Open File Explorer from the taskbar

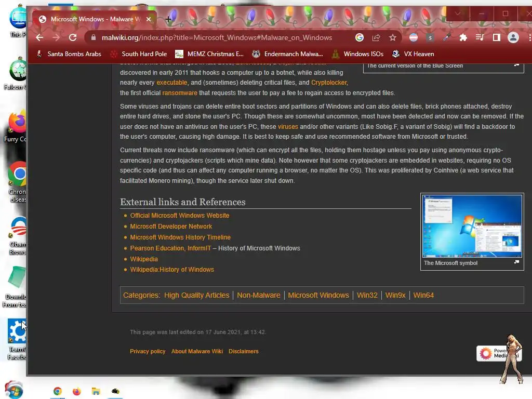point(96,391)
